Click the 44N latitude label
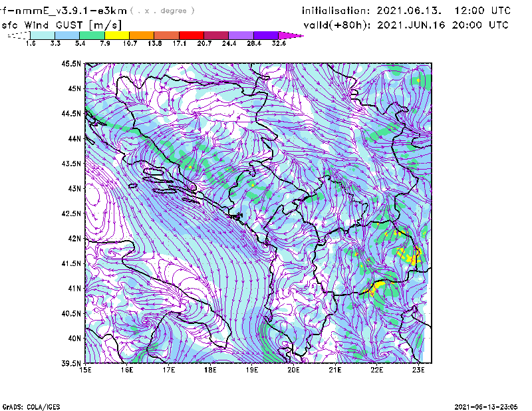 click(74, 138)
